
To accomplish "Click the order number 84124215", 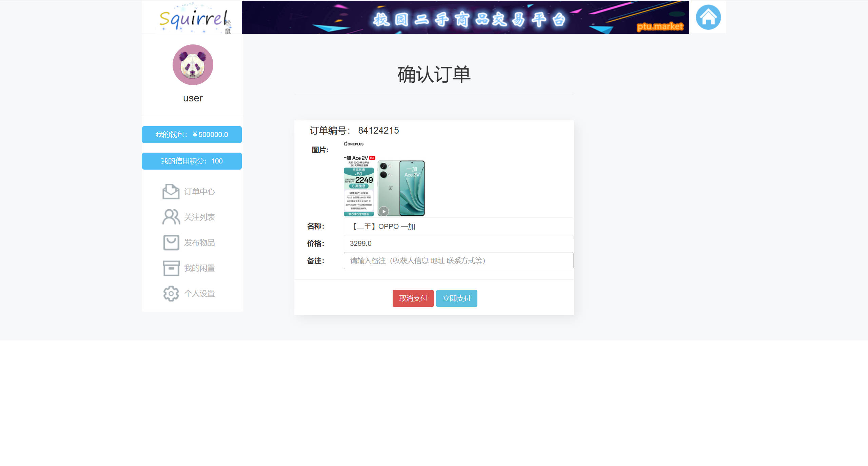I will tap(379, 130).
